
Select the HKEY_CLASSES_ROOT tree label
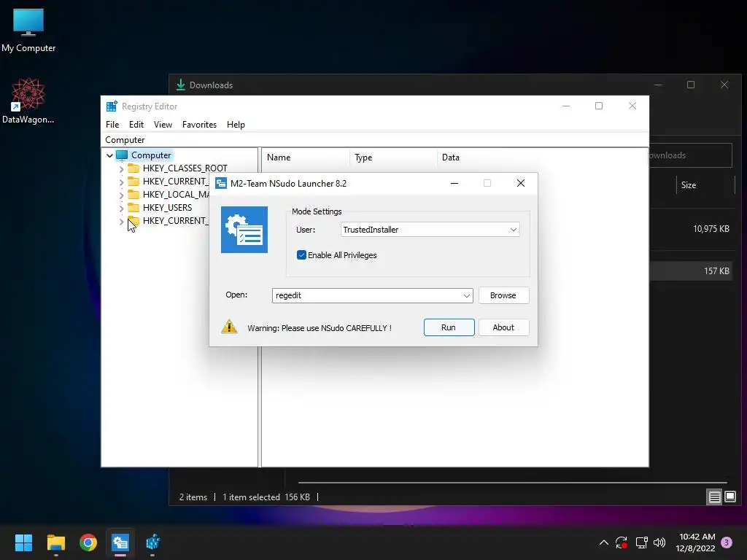point(185,168)
